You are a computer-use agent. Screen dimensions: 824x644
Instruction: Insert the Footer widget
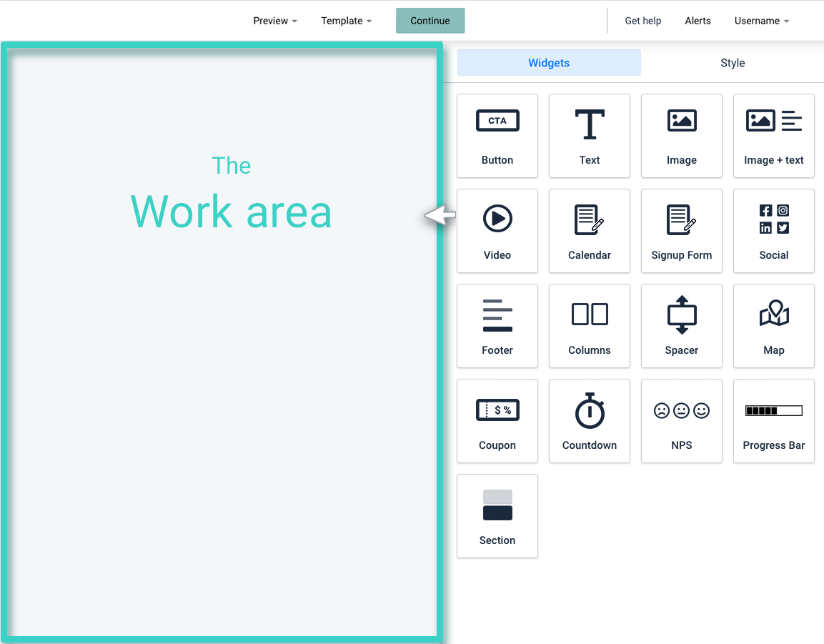[x=497, y=326]
